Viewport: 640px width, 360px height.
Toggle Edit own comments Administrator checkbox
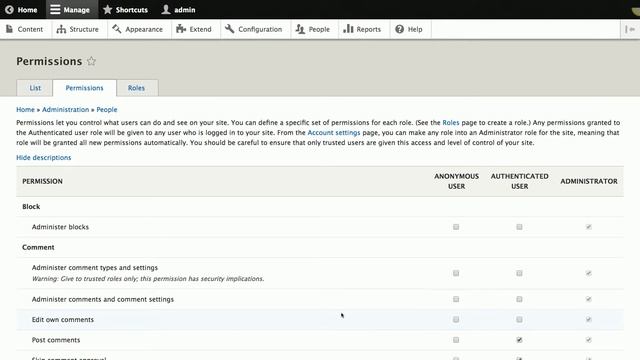click(x=589, y=320)
